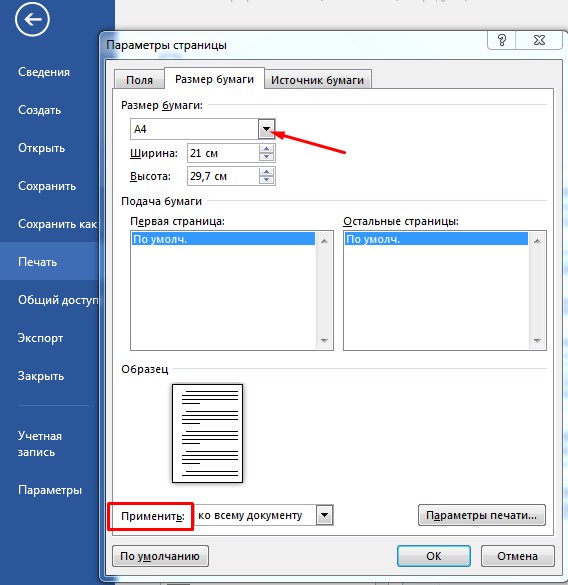Decrease height using the down spinner arrow
Image resolution: width=568 pixels, height=585 pixels.
tap(266, 180)
